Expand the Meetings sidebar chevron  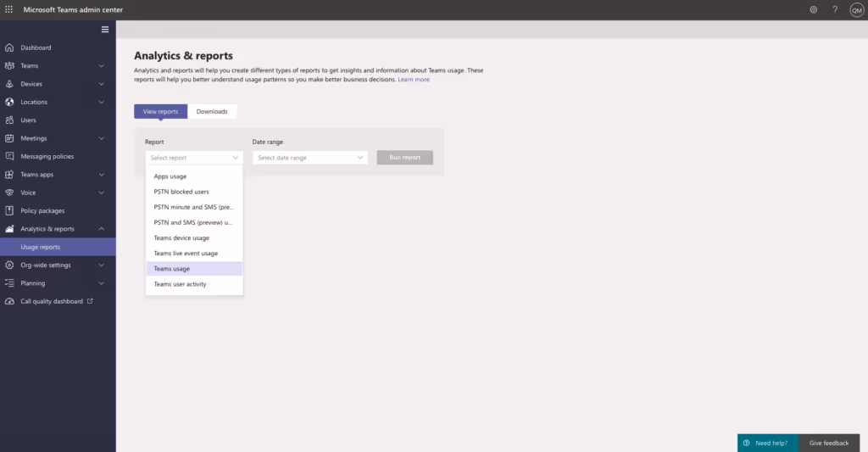point(102,138)
